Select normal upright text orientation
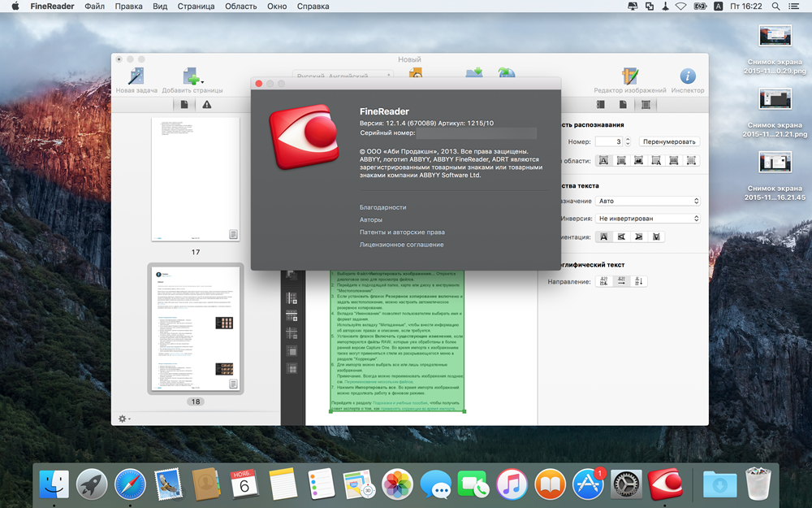This screenshot has width=812, height=508. (x=603, y=237)
